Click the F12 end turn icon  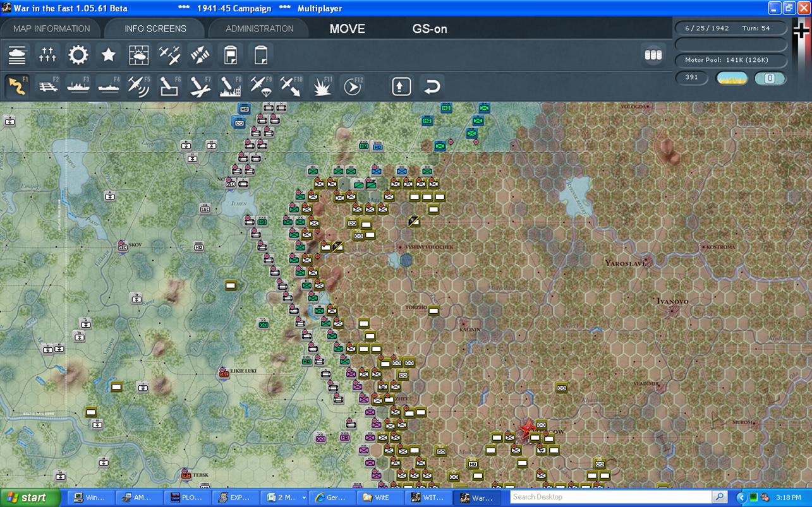point(352,86)
